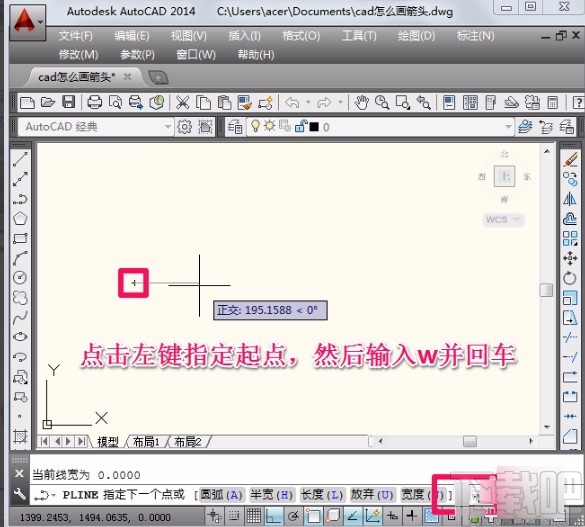Toggle layer on/off lightbulb icon
The image size is (585, 527).
pyautogui.click(x=256, y=126)
